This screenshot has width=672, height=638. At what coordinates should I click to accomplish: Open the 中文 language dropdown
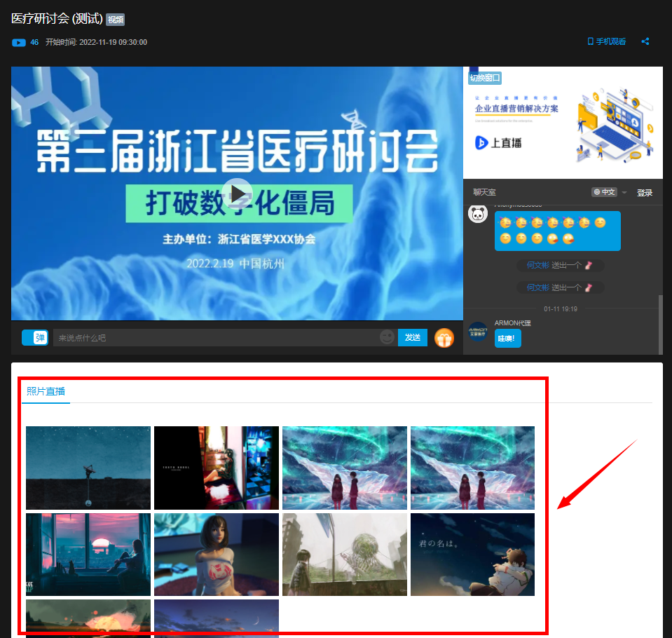click(608, 192)
